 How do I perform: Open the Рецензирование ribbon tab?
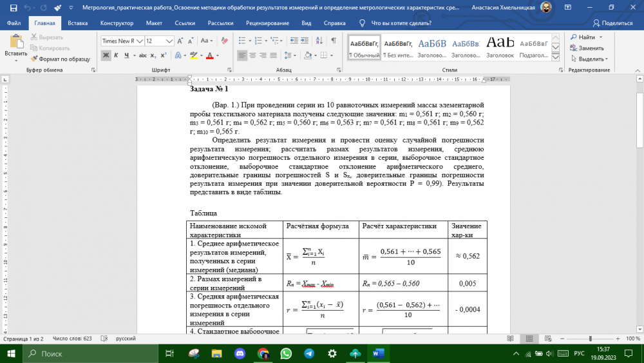pos(267,23)
